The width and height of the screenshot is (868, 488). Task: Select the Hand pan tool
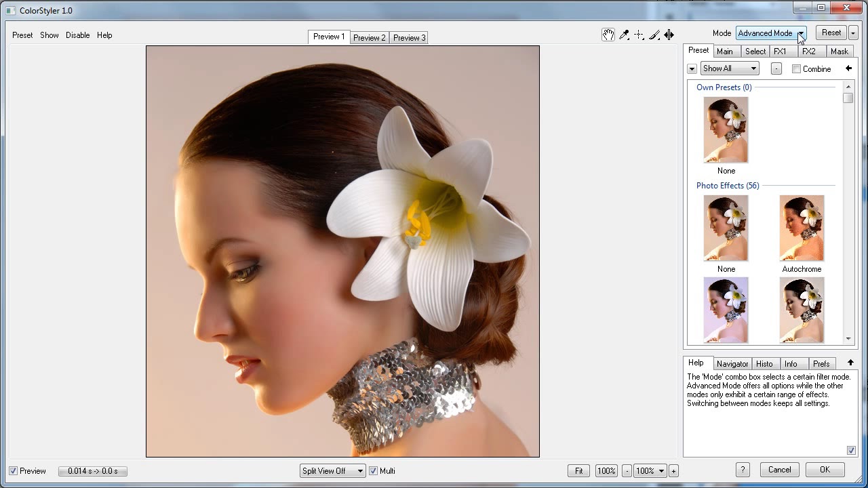(608, 35)
